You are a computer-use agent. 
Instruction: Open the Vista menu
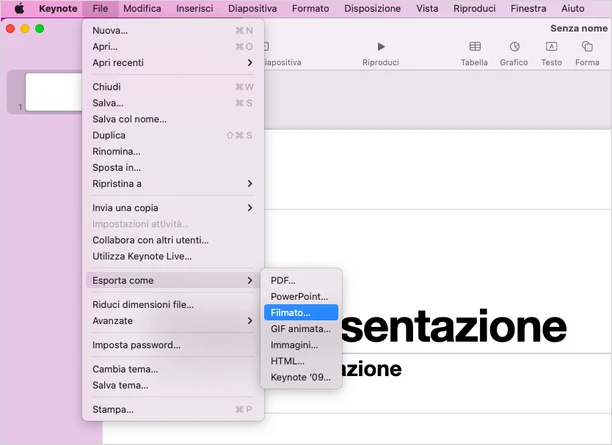point(427,8)
